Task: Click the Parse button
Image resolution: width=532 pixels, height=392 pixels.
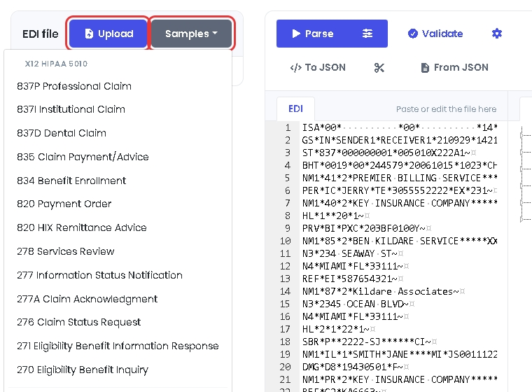Action: tap(312, 34)
